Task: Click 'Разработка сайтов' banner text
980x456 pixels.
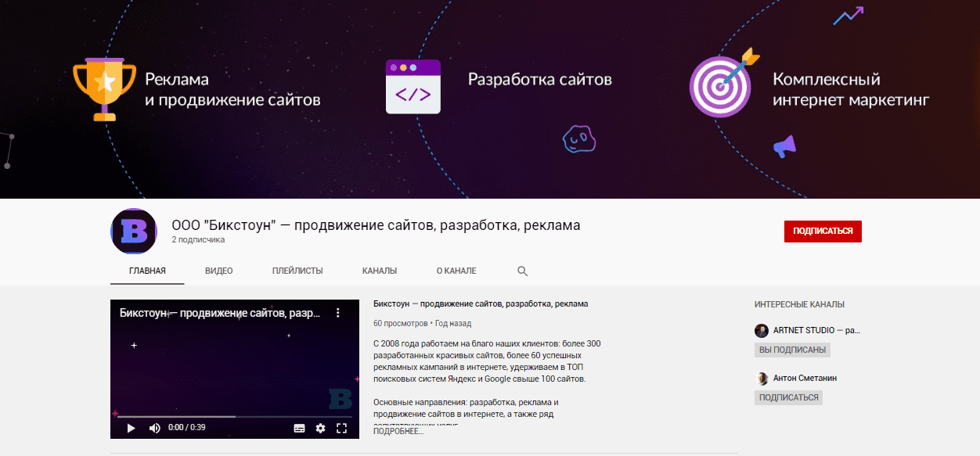Action: point(540,79)
